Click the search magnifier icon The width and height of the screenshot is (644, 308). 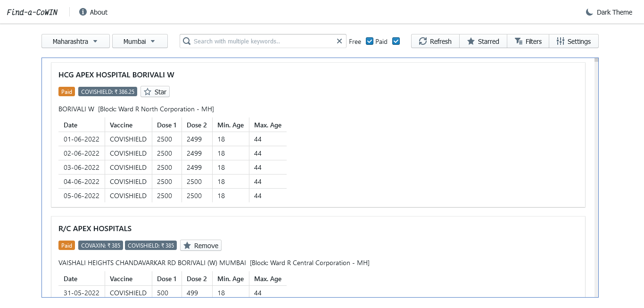pos(187,41)
